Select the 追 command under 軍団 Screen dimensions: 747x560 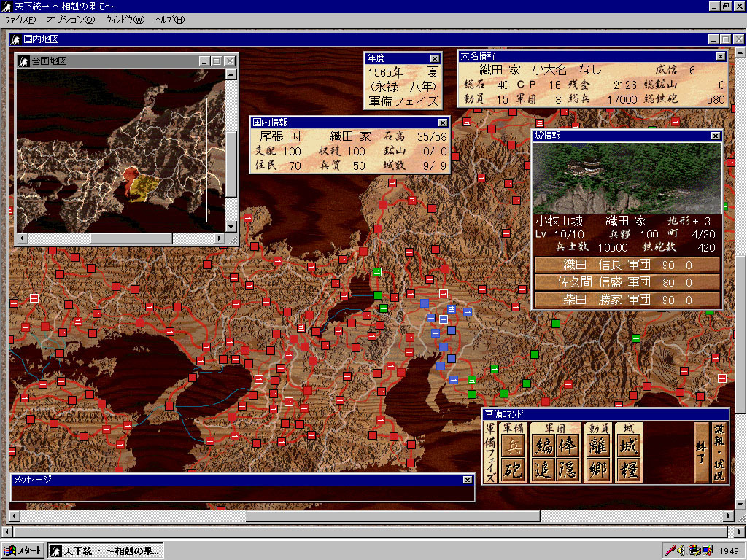543,470
